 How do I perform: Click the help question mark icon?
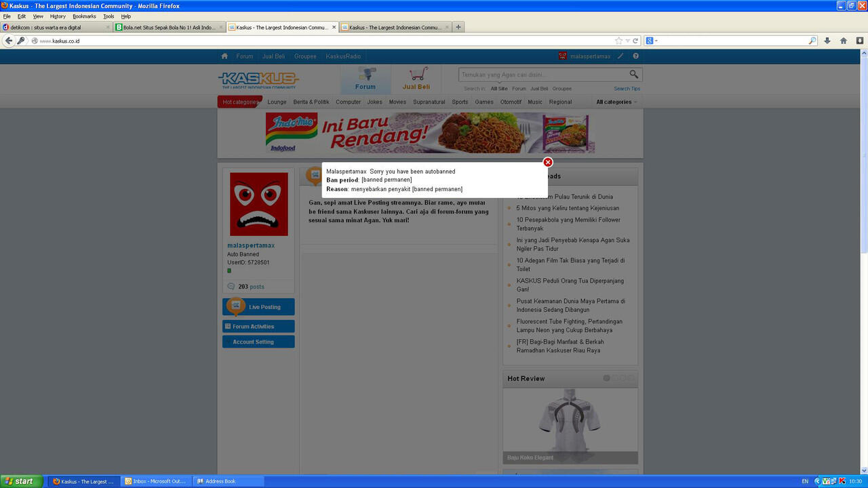(636, 56)
